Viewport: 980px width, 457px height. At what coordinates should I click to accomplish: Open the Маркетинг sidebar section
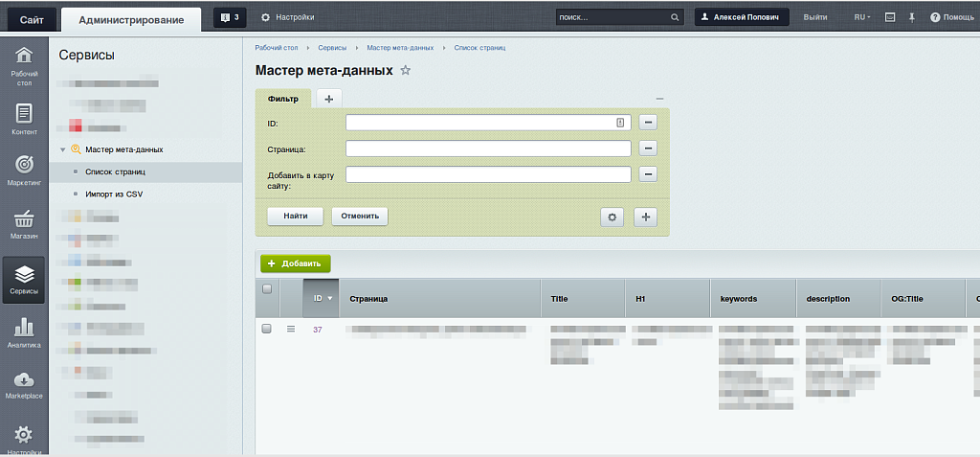(24, 171)
